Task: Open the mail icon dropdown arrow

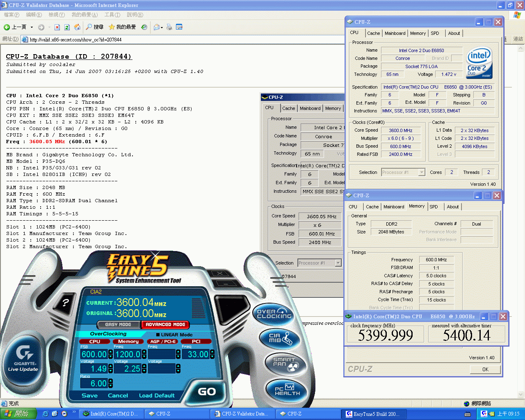Action: click(162, 28)
